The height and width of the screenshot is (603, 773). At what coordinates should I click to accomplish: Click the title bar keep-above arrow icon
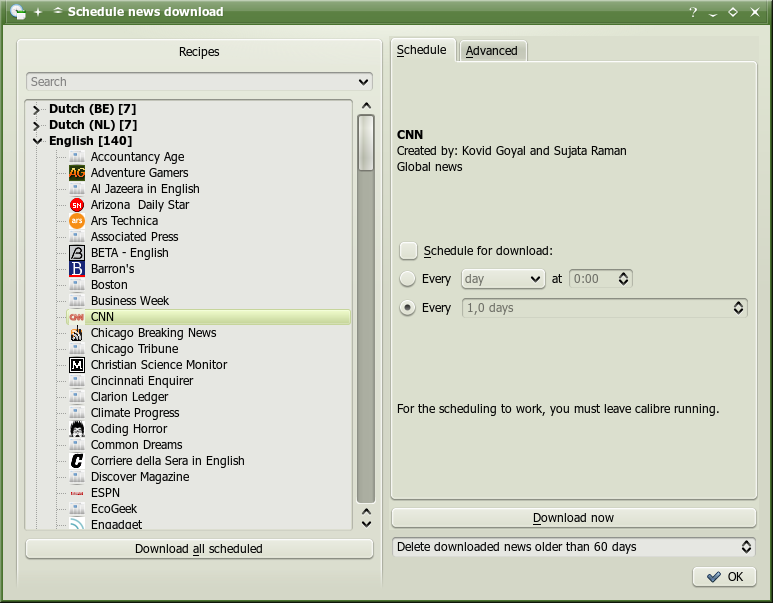[58, 11]
